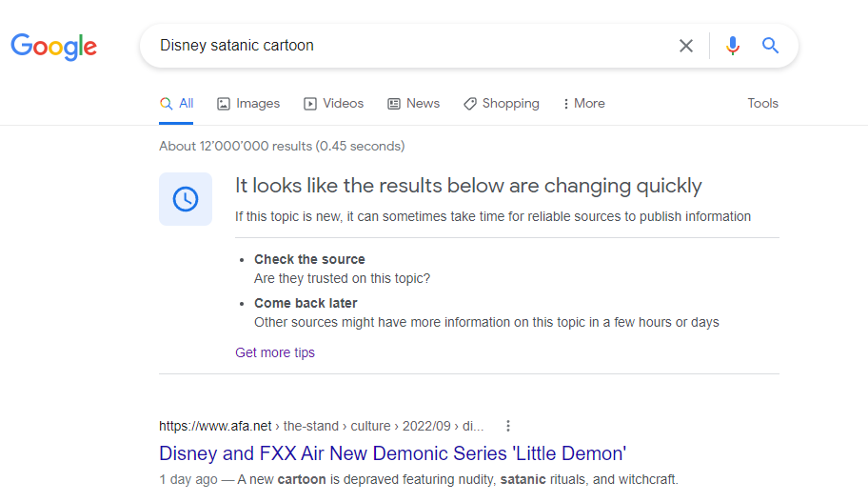This screenshot has height=502, width=868.
Task: Expand the More search options
Action: [x=584, y=104]
